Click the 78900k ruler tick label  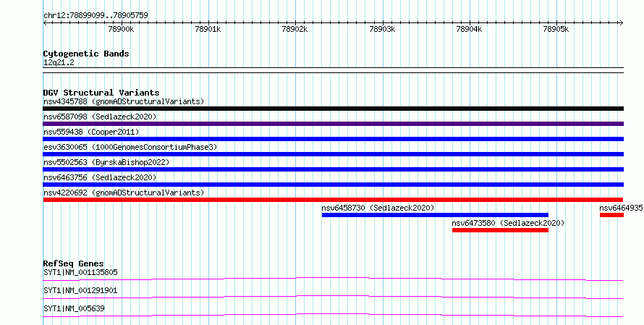(121, 29)
